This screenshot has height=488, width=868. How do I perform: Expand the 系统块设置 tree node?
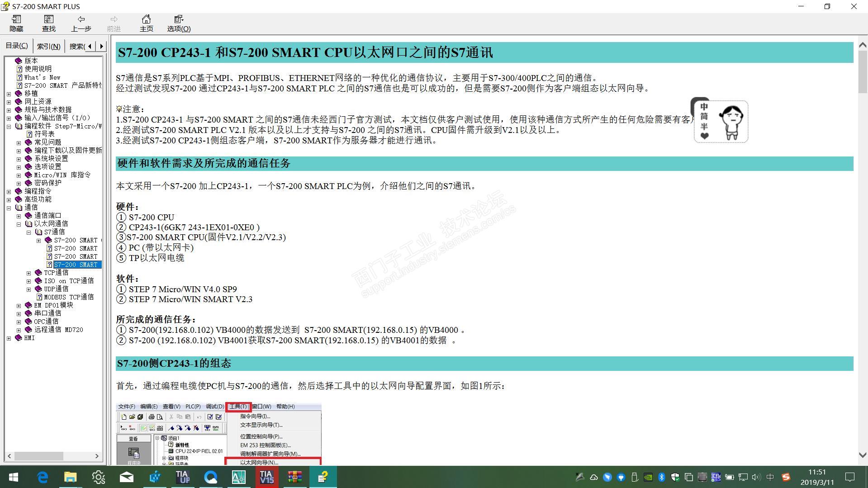pos(19,159)
